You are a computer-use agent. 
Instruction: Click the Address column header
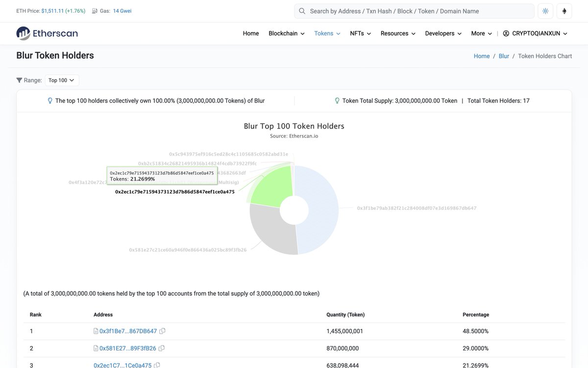tap(103, 315)
